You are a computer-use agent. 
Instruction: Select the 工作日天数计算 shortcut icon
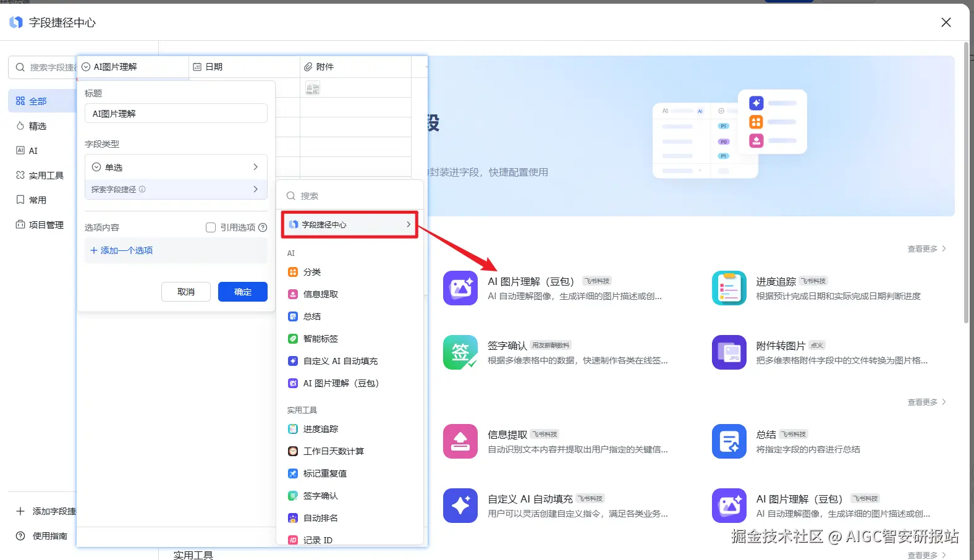click(293, 451)
